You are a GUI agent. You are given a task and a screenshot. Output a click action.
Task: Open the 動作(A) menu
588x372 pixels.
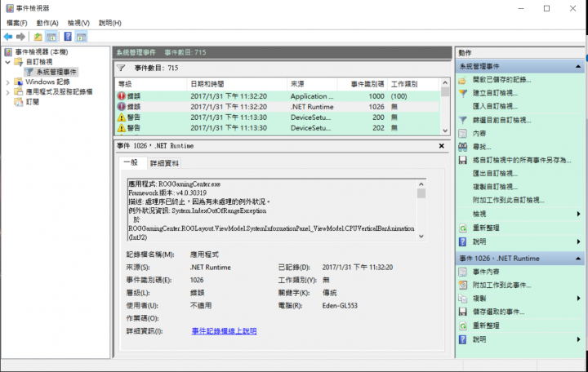pyautogui.click(x=47, y=23)
